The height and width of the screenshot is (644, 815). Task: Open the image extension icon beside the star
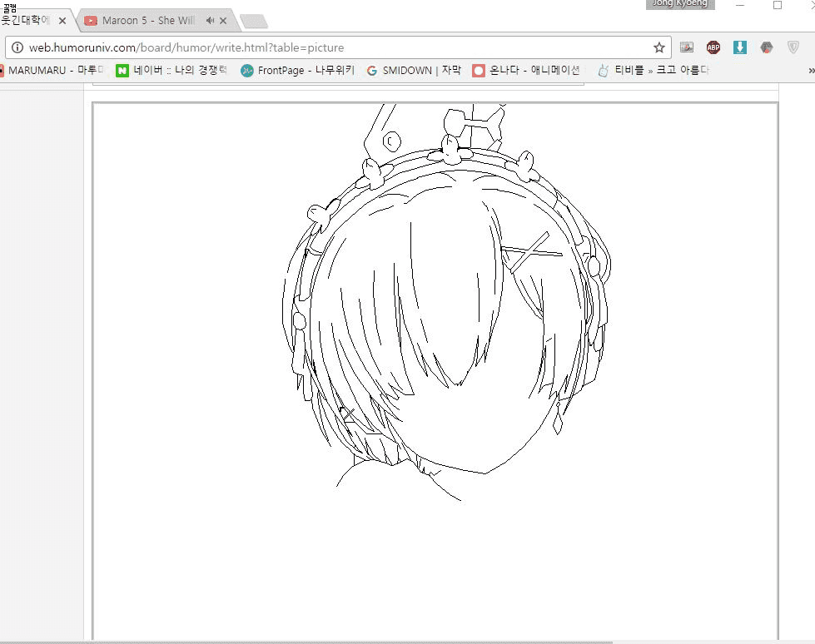687,47
